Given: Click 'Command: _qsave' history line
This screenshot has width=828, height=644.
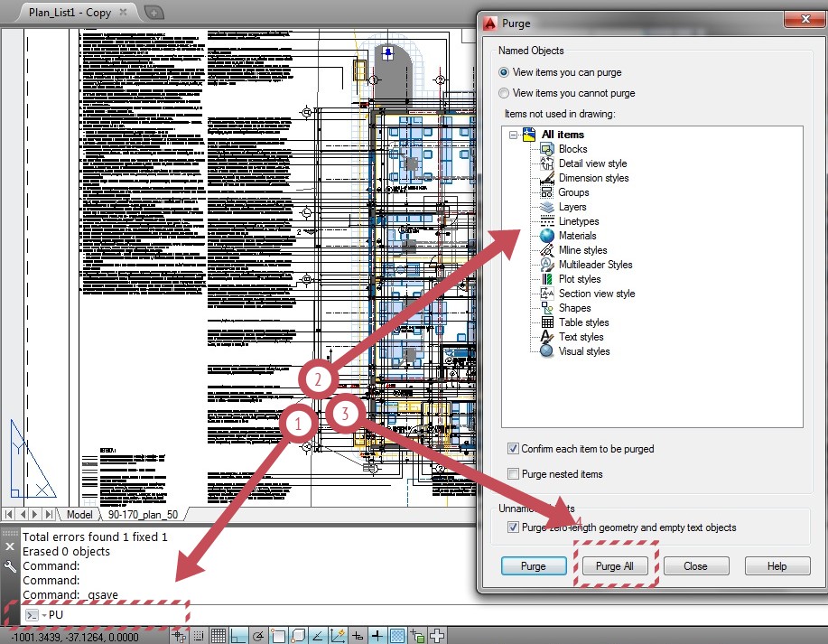Looking at the screenshot, I should tap(70, 595).
